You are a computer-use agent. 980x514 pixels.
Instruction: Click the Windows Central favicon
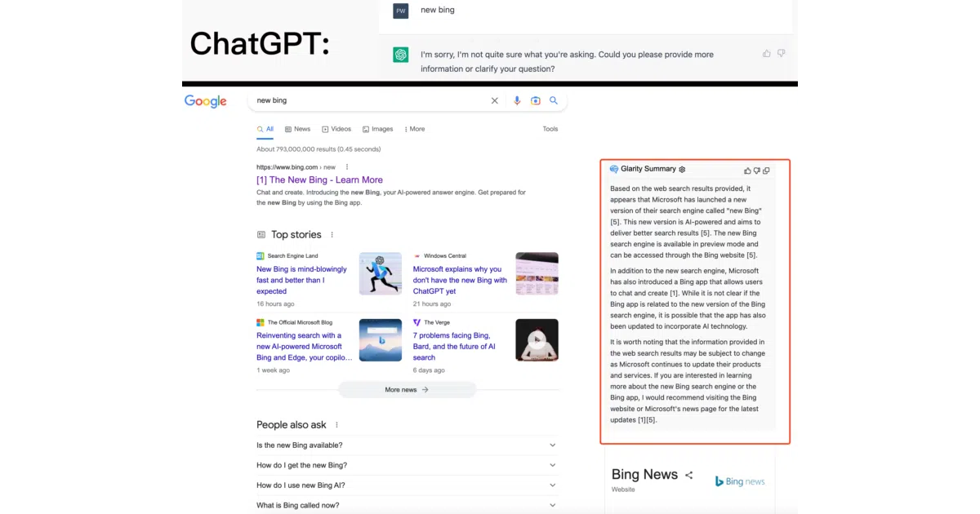click(x=416, y=256)
